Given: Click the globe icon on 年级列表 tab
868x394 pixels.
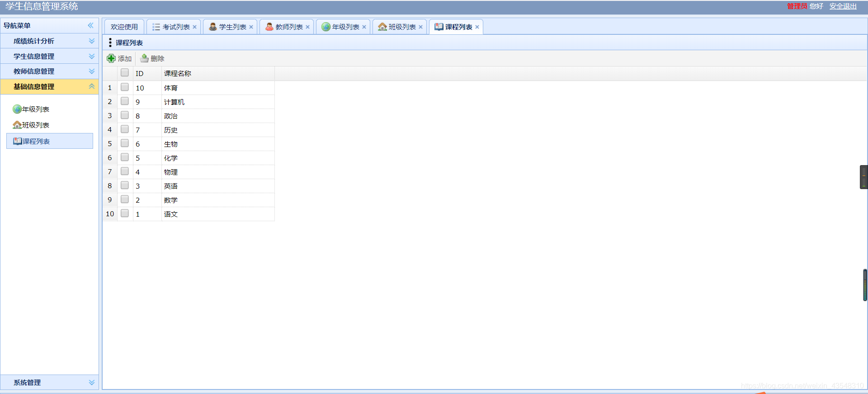Looking at the screenshot, I should [x=325, y=27].
